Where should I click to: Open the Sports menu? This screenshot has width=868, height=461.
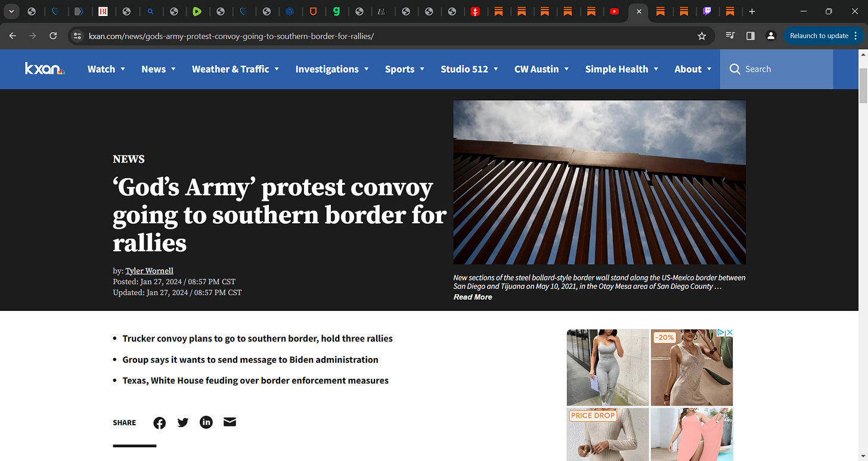[399, 69]
